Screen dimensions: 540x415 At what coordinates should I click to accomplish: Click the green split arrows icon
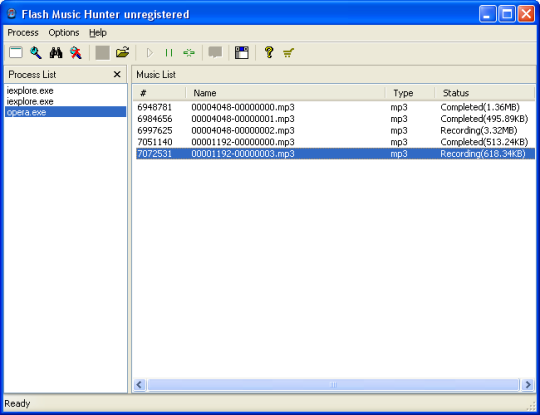[x=189, y=53]
